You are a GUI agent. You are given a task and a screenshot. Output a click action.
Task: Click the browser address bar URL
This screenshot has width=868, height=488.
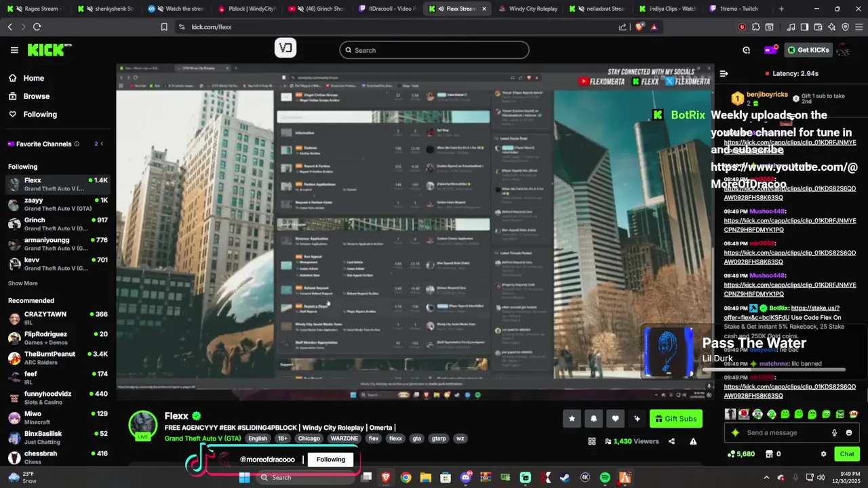coord(212,27)
